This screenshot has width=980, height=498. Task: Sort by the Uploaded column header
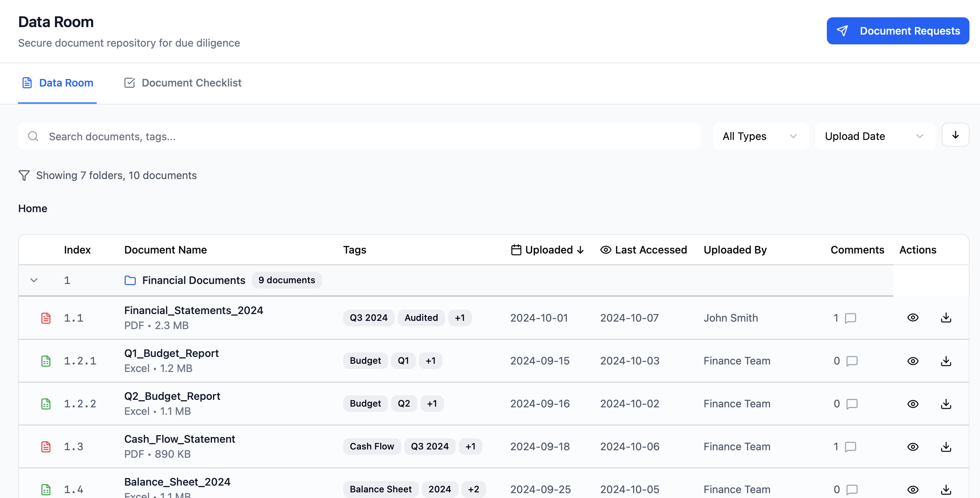pos(548,250)
